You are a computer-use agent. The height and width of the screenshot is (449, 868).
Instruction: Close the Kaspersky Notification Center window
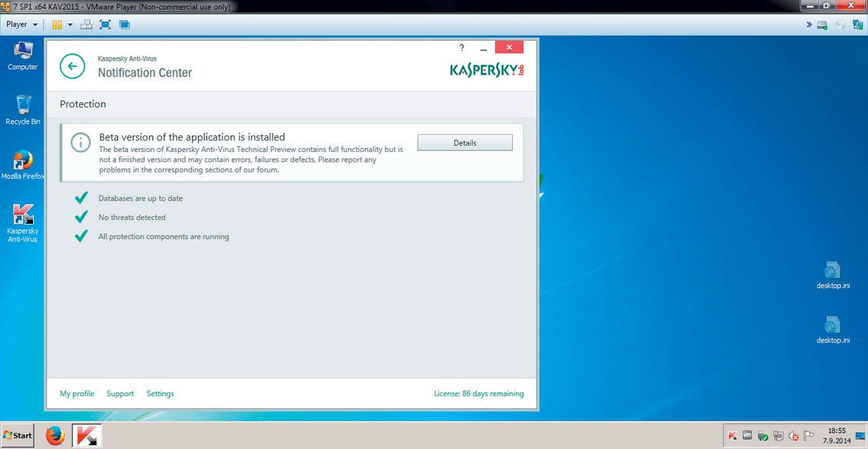tap(509, 47)
